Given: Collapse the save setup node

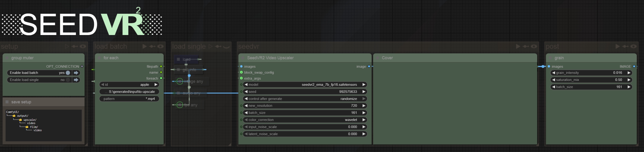Looking at the screenshot, I should point(7,102).
